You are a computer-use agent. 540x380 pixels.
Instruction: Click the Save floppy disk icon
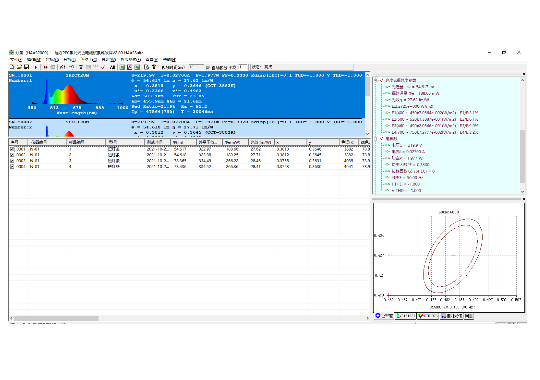(26, 67)
